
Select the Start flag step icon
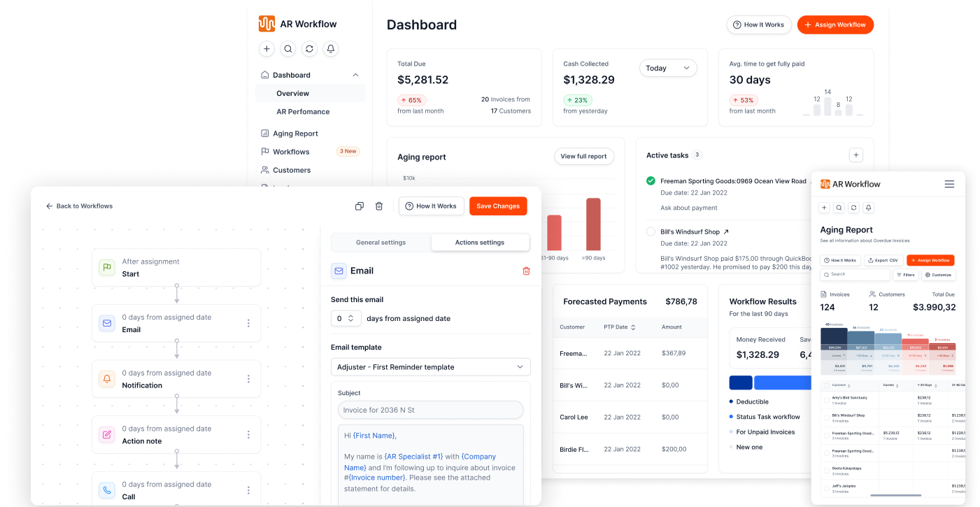(x=107, y=267)
